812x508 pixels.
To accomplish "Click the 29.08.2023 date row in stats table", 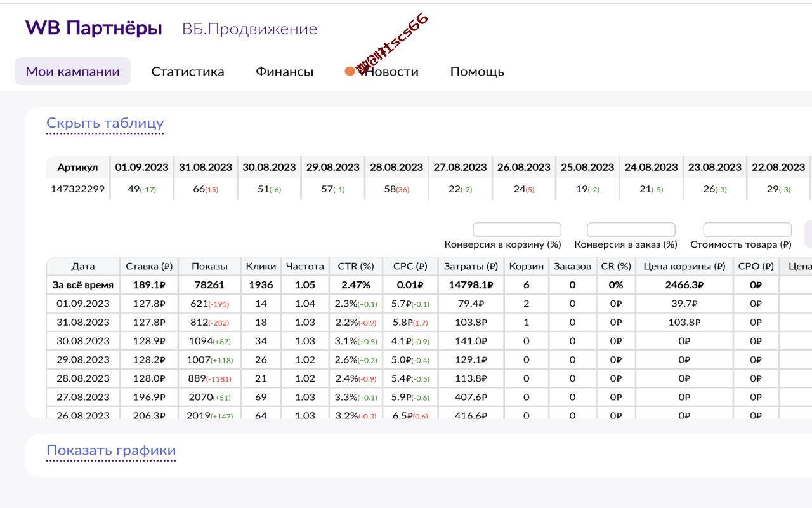I will pos(83,360).
